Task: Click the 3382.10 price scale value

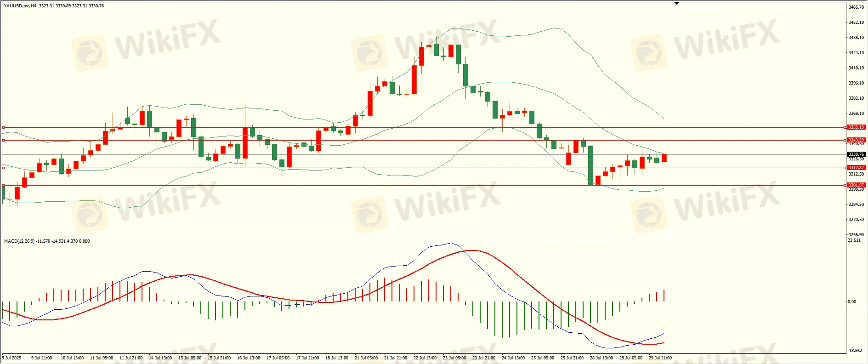Action: 856,98
